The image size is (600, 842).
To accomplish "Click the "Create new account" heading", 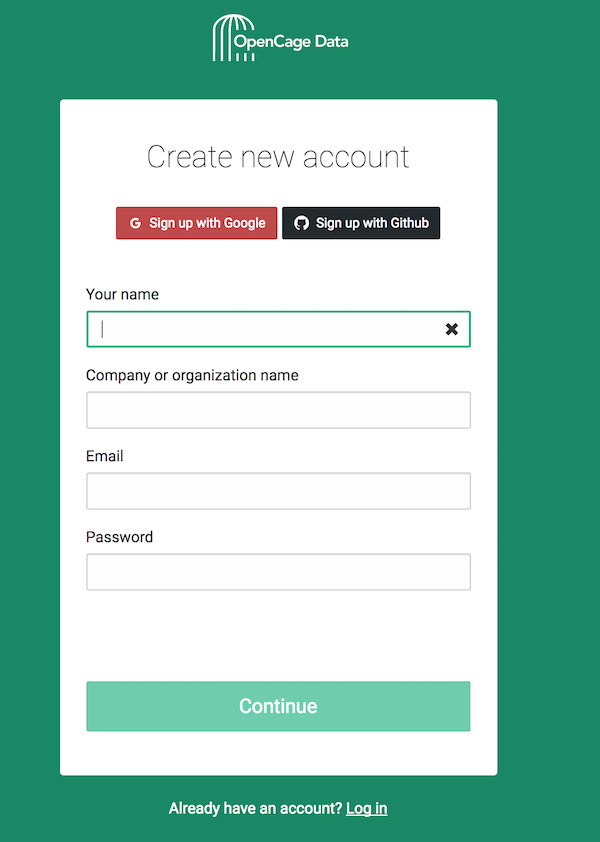I will [278, 157].
